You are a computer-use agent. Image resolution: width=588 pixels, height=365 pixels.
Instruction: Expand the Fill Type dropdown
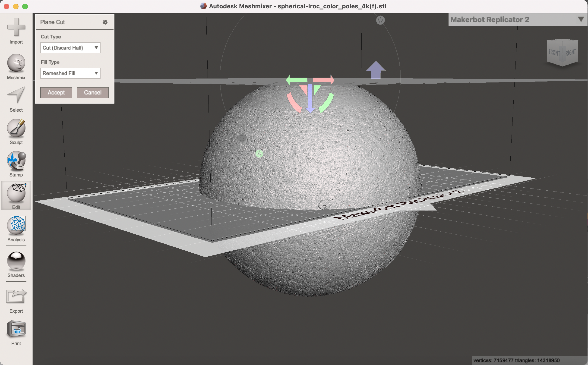(95, 73)
